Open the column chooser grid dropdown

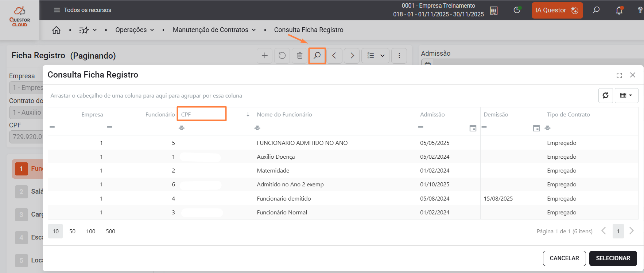[626, 95]
